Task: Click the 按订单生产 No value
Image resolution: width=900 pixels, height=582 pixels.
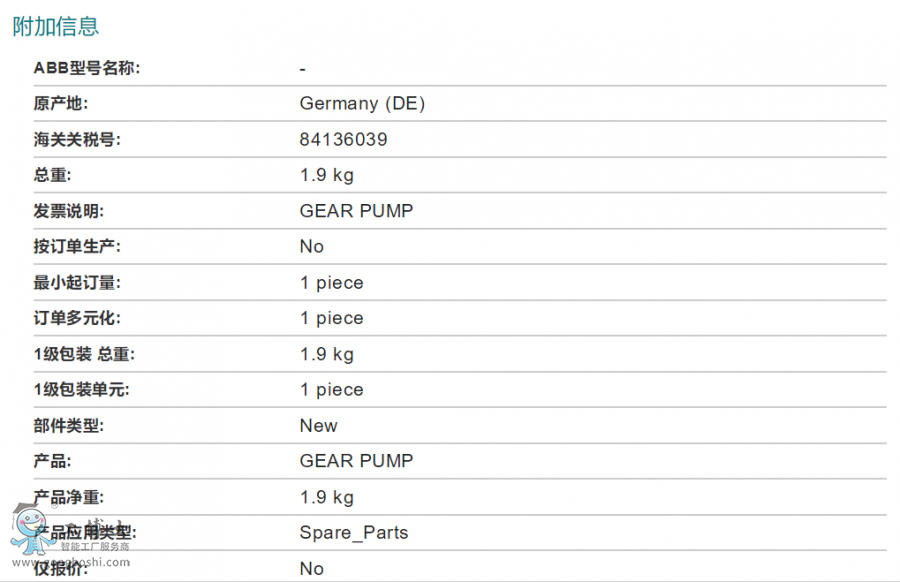Action: click(312, 247)
